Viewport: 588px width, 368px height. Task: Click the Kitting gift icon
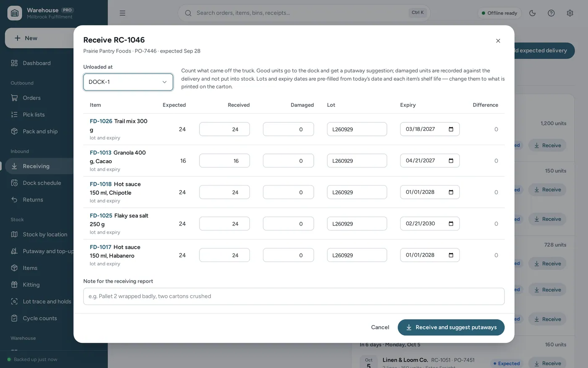pyautogui.click(x=14, y=285)
